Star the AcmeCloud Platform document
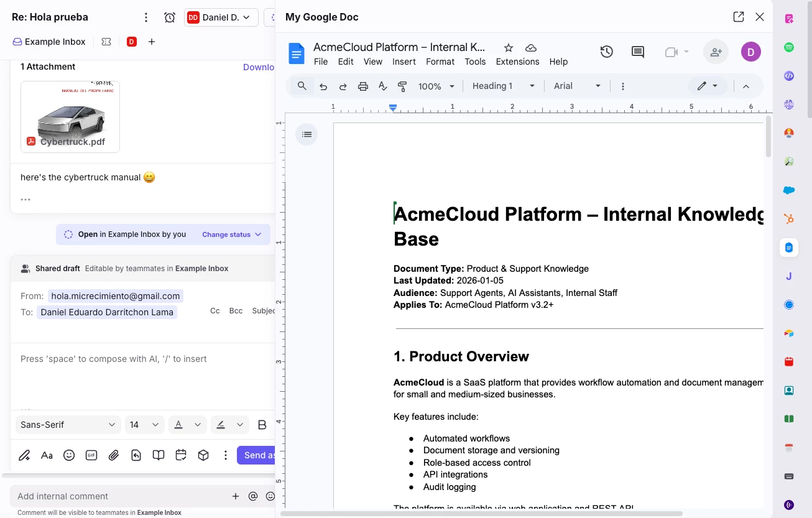This screenshot has width=812, height=518. [x=509, y=48]
